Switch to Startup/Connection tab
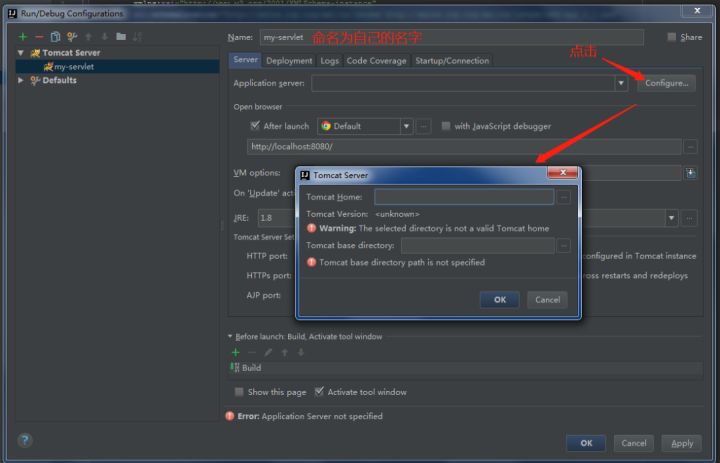Image resolution: width=720 pixels, height=463 pixels. click(452, 61)
